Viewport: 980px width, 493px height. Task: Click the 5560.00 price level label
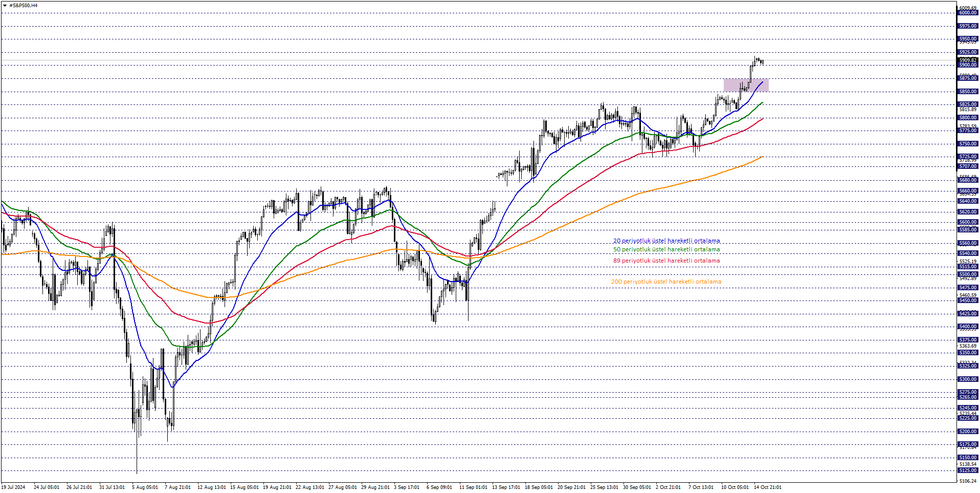(968, 243)
